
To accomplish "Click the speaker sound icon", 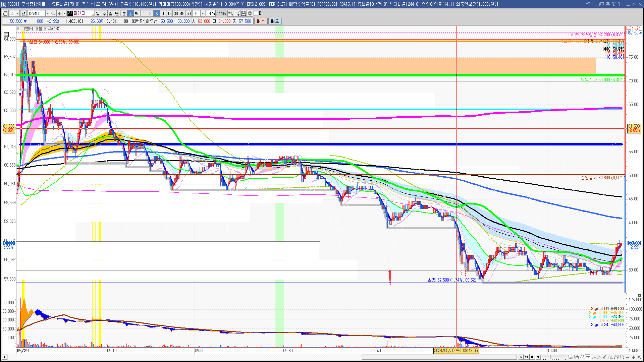I will (x=60, y=13).
